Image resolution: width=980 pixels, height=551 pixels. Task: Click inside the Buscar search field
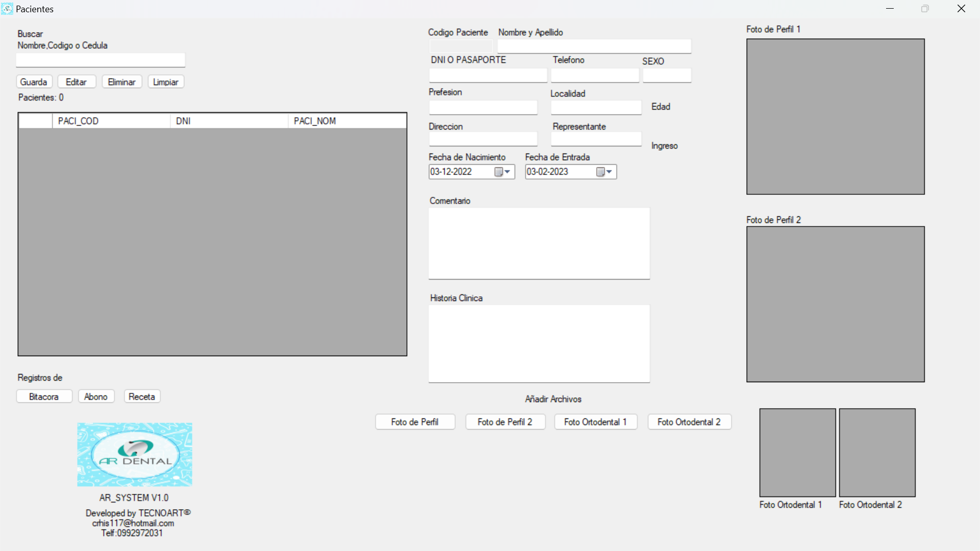(x=100, y=60)
